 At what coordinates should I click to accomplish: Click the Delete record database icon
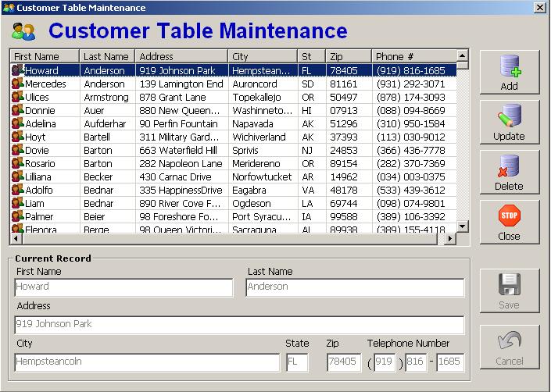(x=509, y=166)
